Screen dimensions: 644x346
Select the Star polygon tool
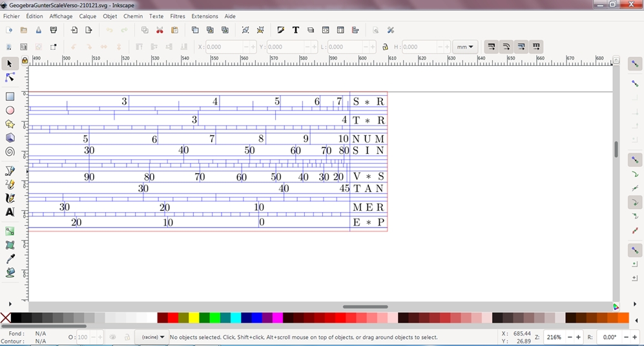[10, 124]
